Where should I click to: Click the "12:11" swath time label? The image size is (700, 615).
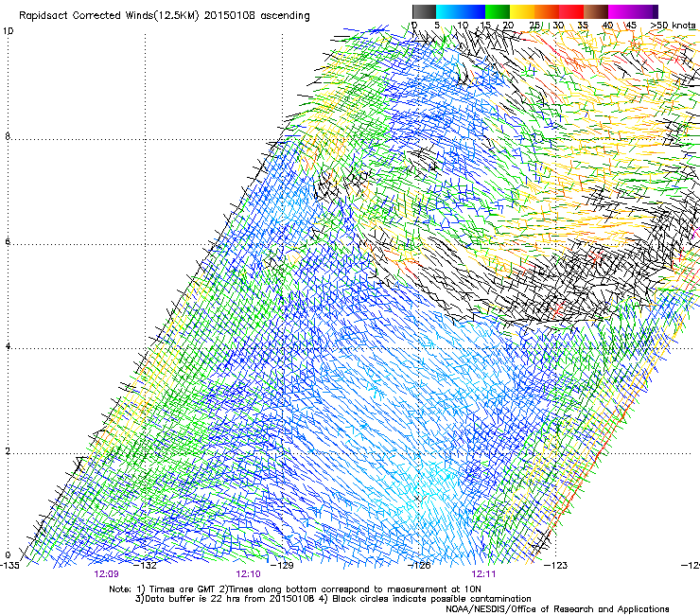(484, 574)
